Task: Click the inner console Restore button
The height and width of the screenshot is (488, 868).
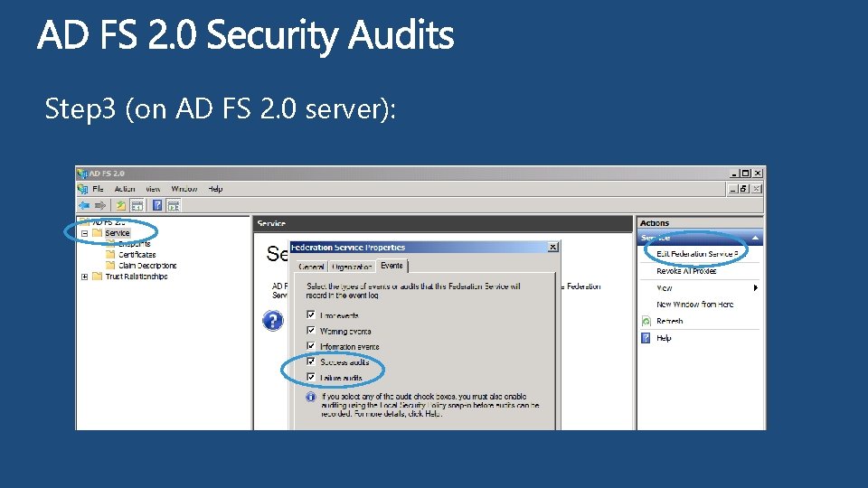Action: click(x=744, y=189)
